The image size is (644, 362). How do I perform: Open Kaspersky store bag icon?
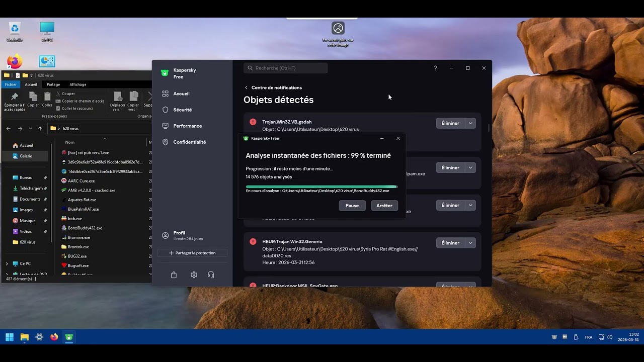click(x=174, y=275)
